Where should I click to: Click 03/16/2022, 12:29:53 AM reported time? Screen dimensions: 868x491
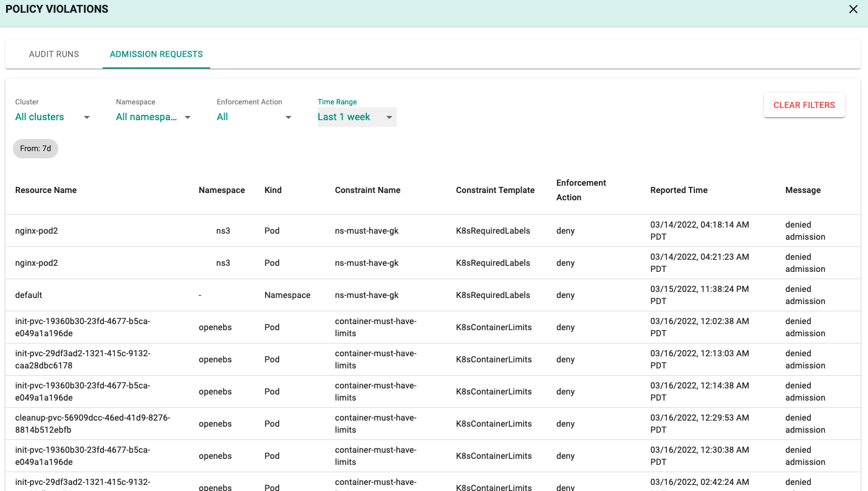coord(700,424)
